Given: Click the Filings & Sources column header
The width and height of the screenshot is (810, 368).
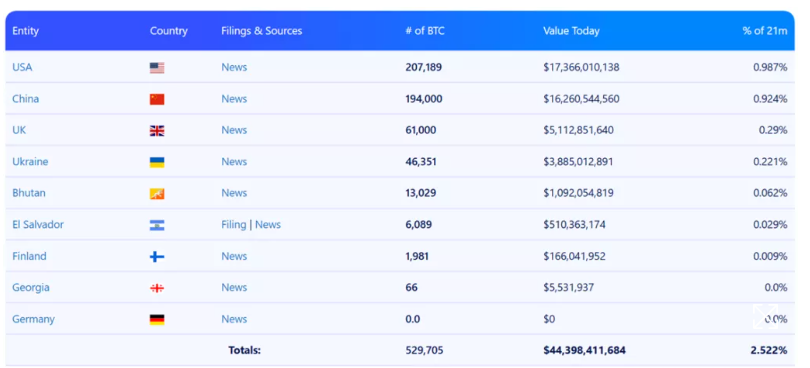Looking at the screenshot, I should click(262, 31).
